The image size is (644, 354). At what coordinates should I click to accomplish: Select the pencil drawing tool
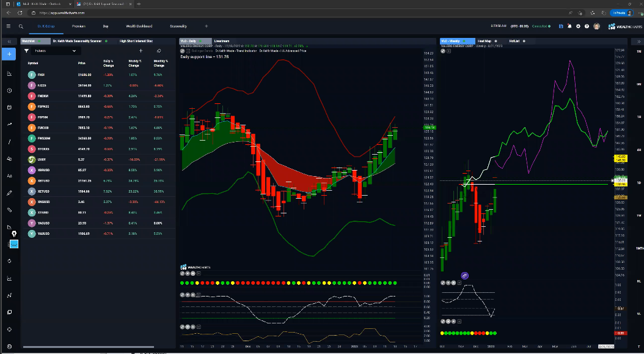click(x=9, y=193)
